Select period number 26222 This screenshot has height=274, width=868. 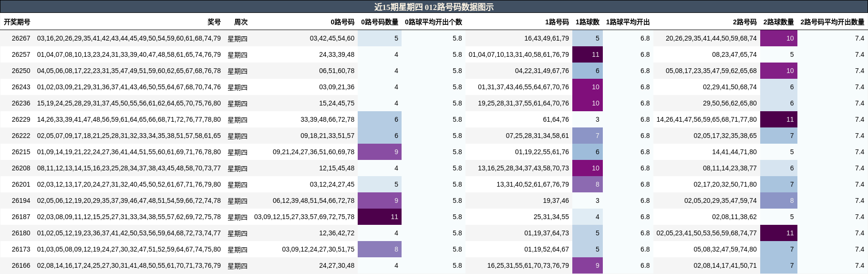[x=21, y=136]
